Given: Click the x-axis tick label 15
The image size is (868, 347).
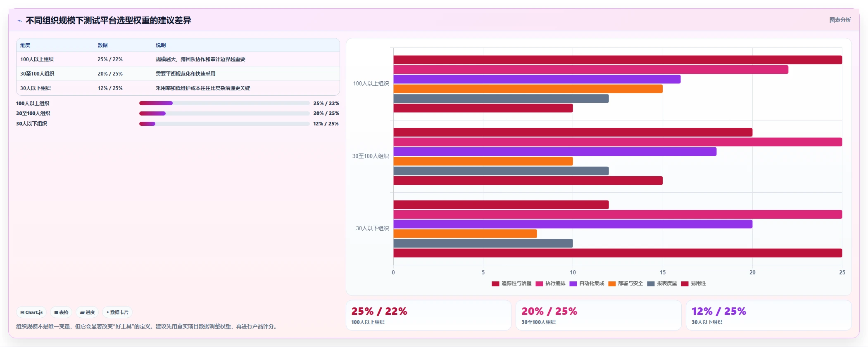Looking at the screenshot, I should [x=663, y=272].
